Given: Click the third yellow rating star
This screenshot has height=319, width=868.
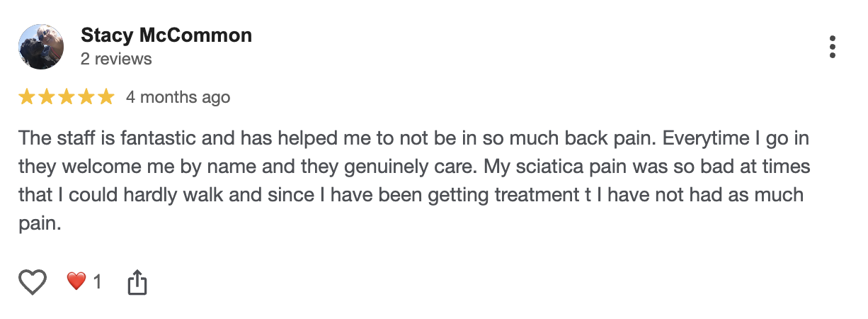Looking at the screenshot, I should pyautogui.click(x=67, y=97).
